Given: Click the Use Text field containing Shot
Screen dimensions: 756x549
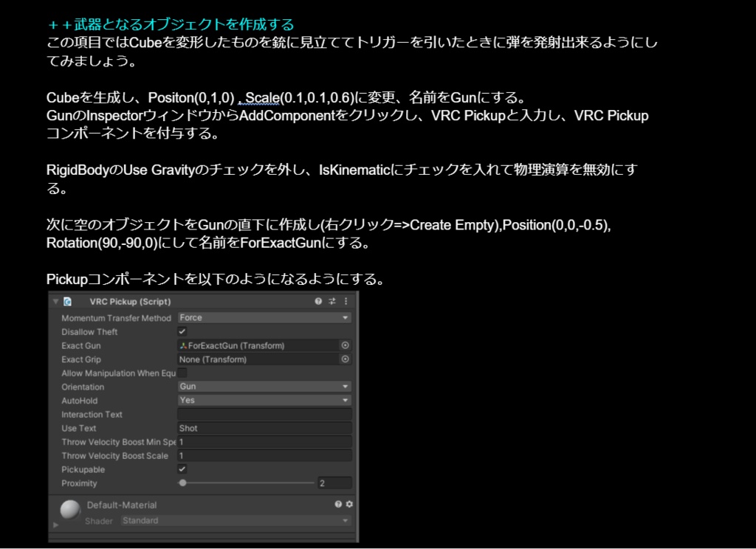Looking at the screenshot, I should coord(262,428).
